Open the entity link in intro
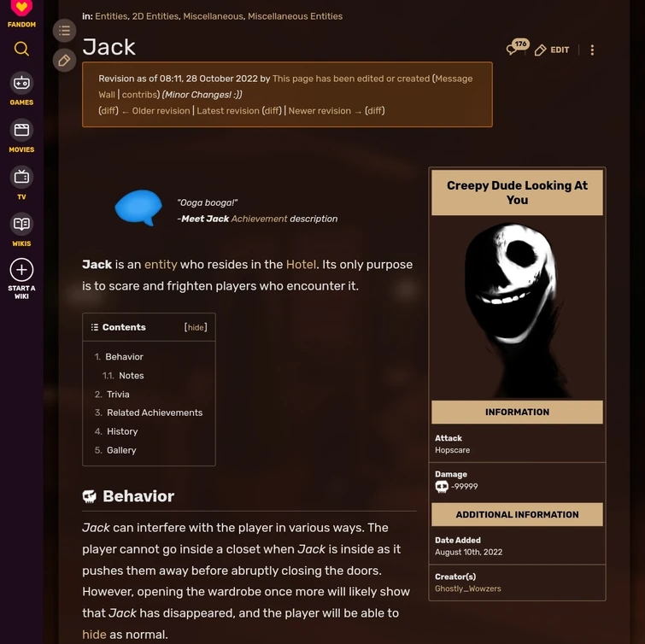The image size is (645, 644). coord(161,265)
